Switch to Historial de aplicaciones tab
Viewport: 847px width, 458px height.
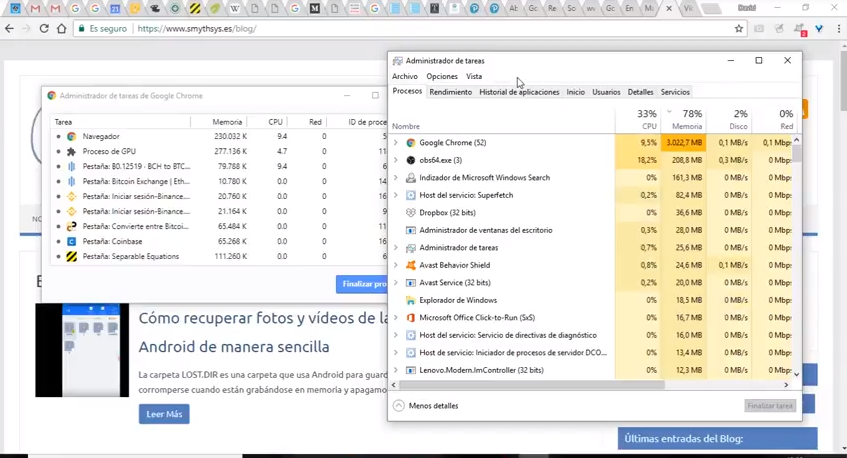click(519, 92)
